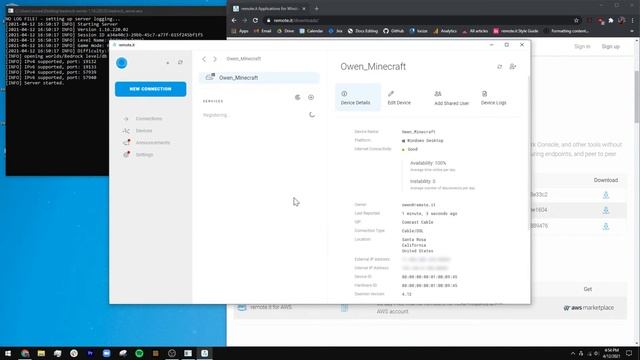Open the Edit Device tab

399,98
